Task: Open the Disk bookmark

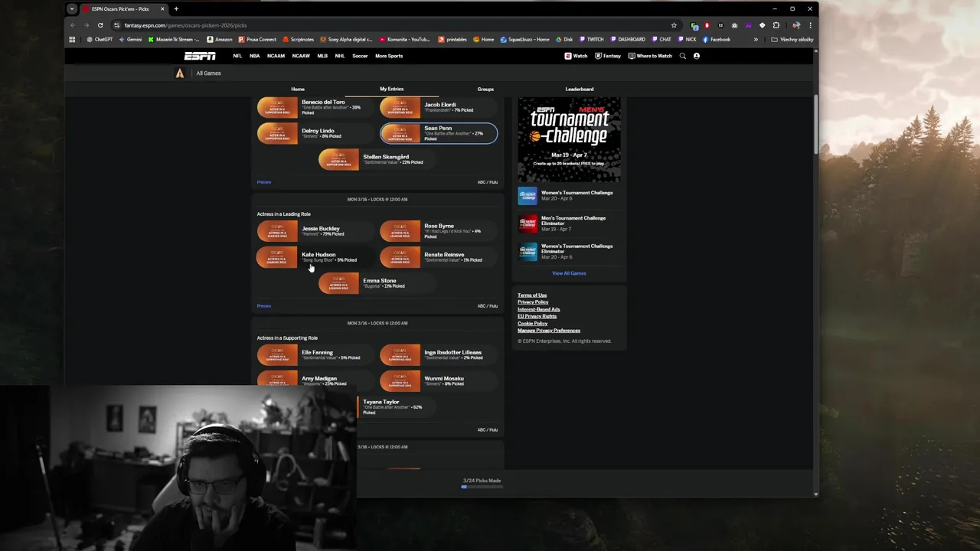Action: click(564, 40)
